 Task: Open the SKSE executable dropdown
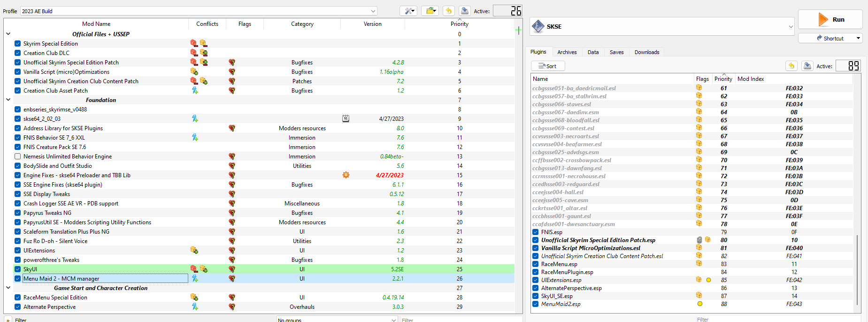tap(662, 26)
